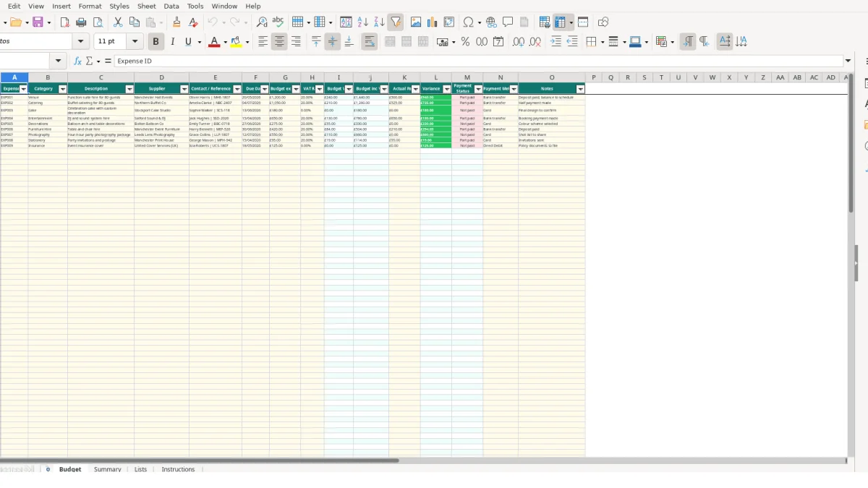
Task: Increase Indent icon
Action: (556, 42)
